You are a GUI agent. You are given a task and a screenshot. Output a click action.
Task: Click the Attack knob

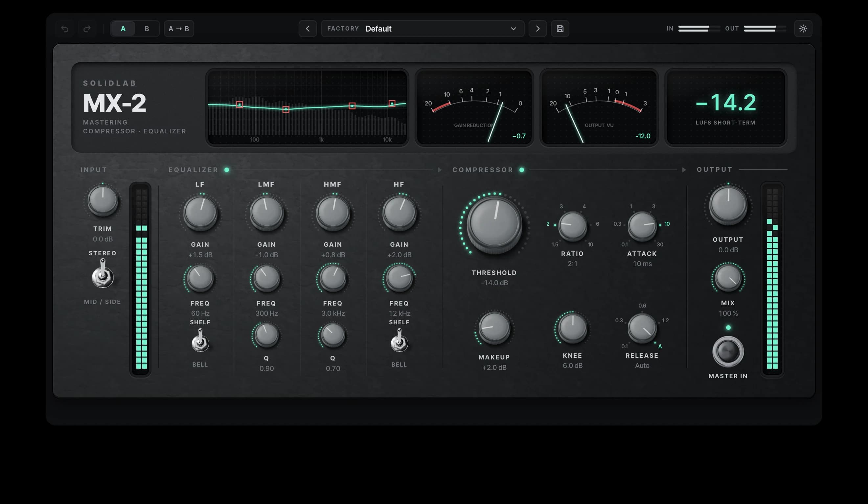point(642,226)
